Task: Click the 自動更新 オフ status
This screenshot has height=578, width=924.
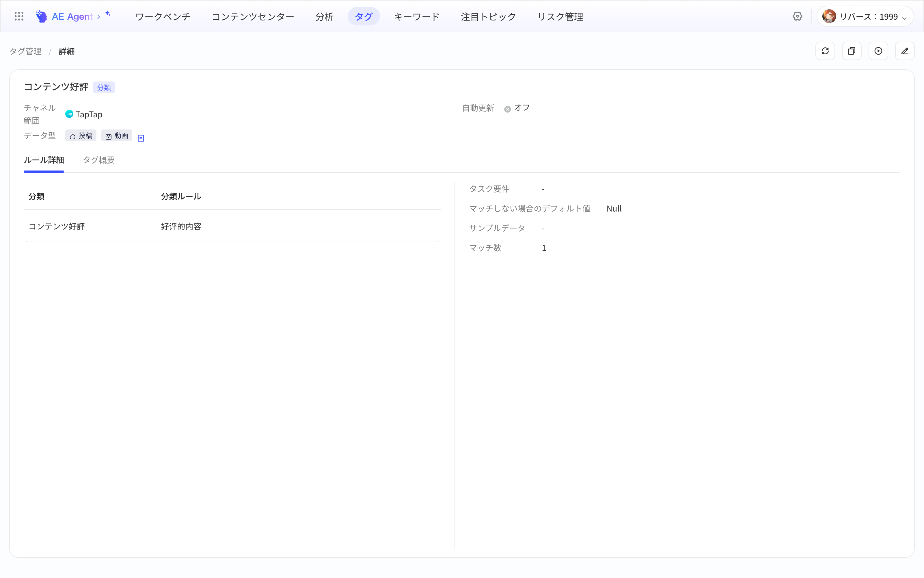Action: click(x=517, y=108)
